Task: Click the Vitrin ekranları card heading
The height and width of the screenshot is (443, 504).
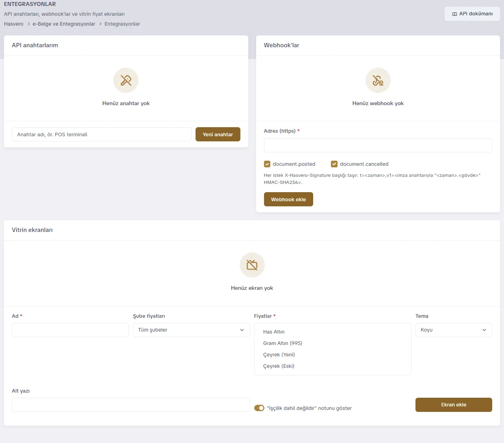Action: click(32, 230)
